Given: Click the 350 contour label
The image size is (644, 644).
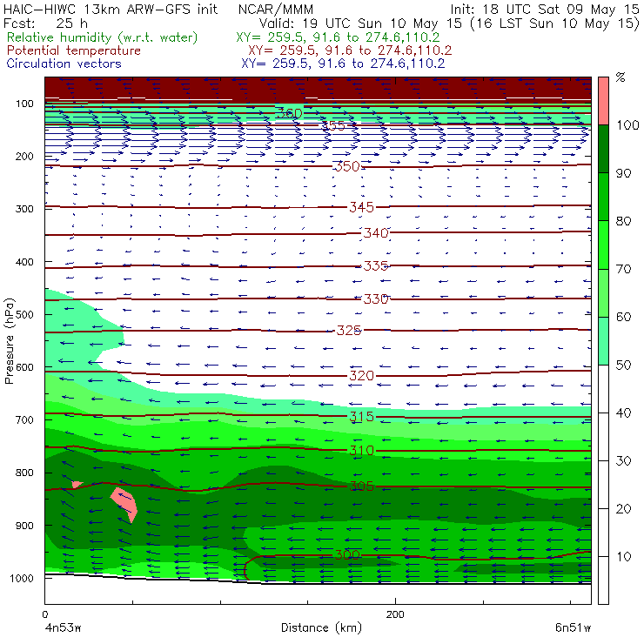Looking at the screenshot, I should (x=347, y=166).
